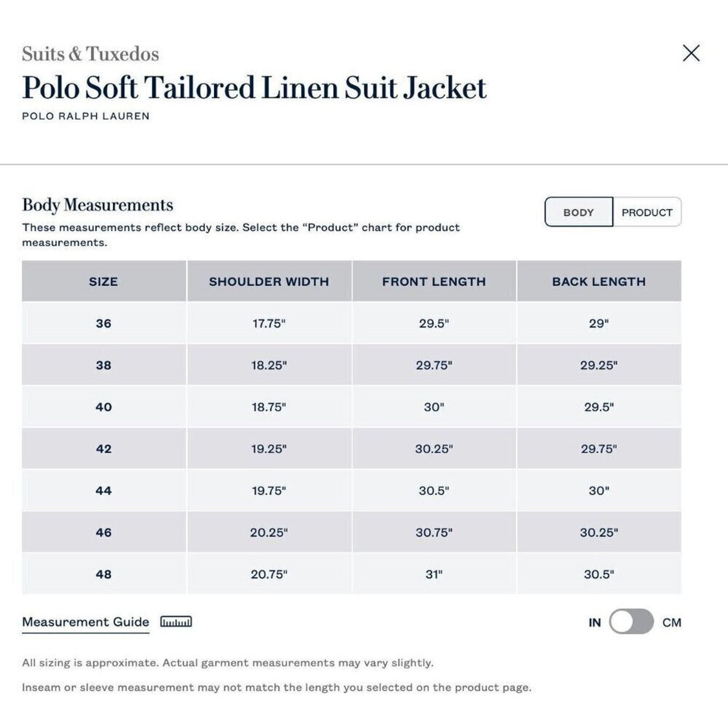Select the size 40 row label
The width and height of the screenshot is (728, 728).
104,407
